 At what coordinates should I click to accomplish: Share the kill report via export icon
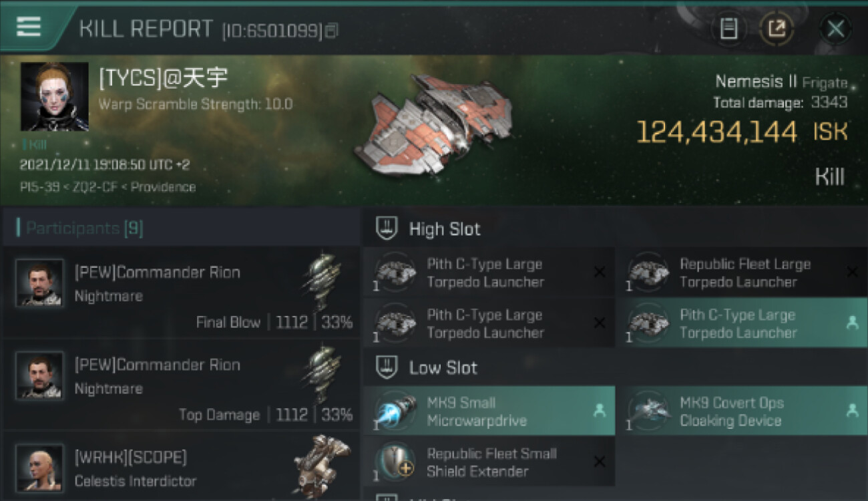776,29
